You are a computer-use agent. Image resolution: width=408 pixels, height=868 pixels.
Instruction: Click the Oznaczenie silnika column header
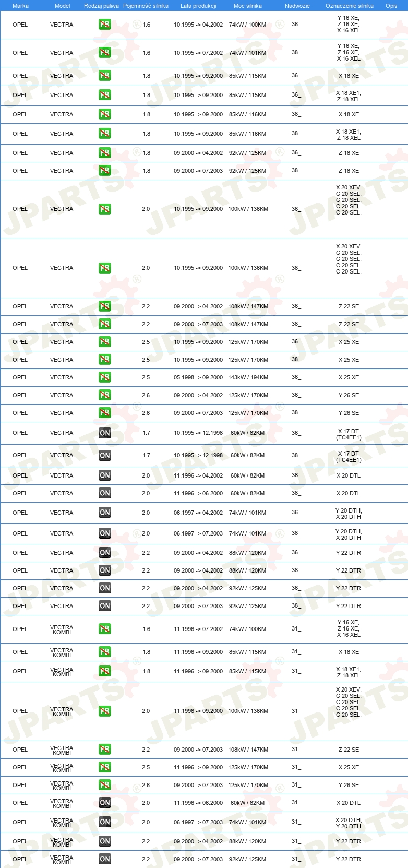pyautogui.click(x=350, y=6)
